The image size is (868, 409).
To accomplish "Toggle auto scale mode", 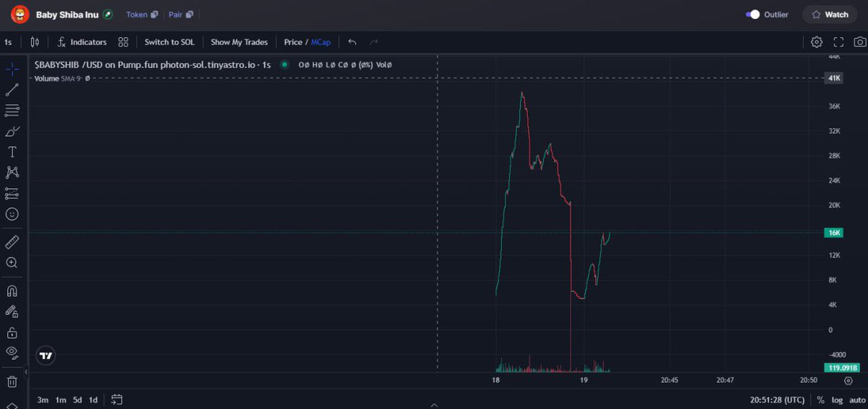I will [x=857, y=400].
